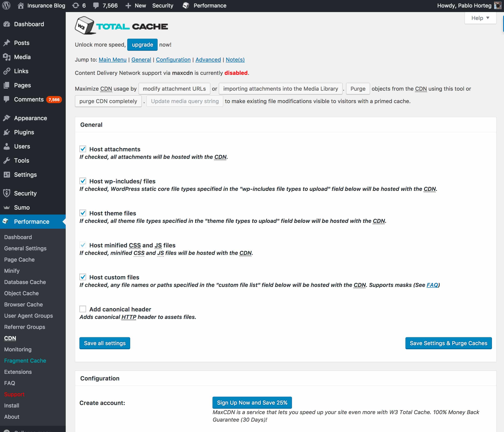
Task: Click the Users person icon
Action: (7, 146)
